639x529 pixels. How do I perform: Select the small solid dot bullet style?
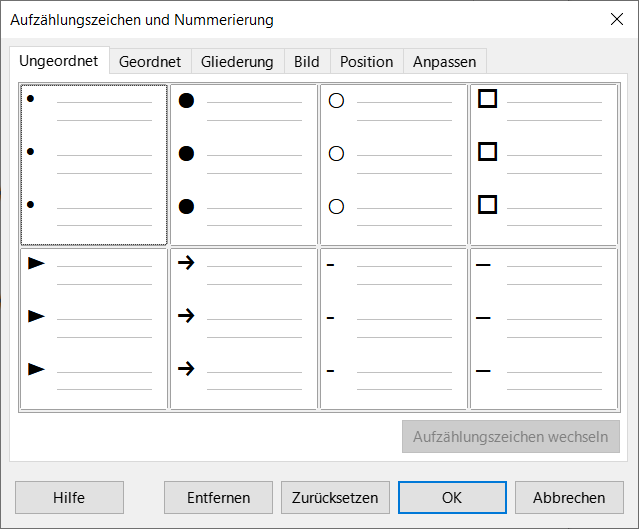point(94,165)
